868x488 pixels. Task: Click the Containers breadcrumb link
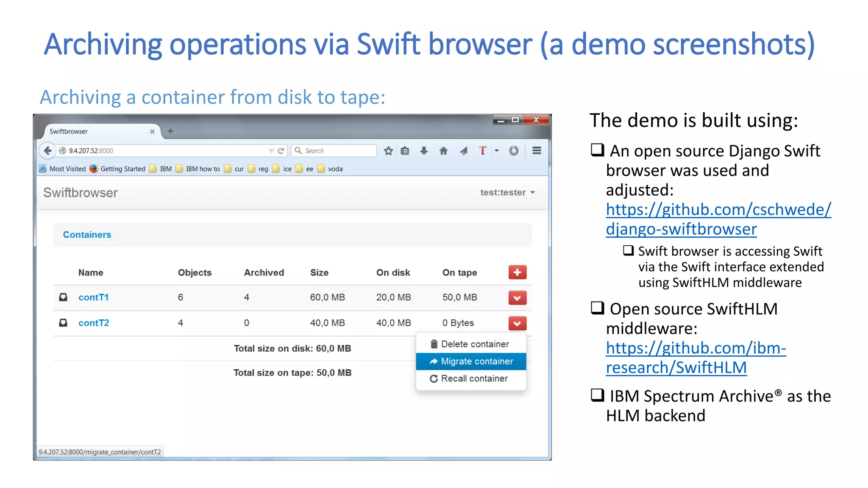[x=87, y=235]
